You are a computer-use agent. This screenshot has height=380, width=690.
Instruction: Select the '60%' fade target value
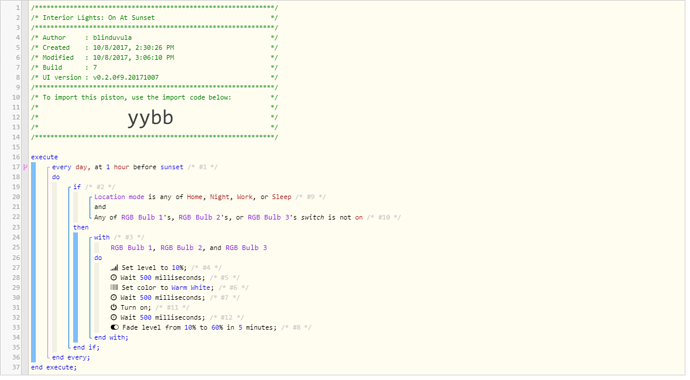pyautogui.click(x=217, y=327)
